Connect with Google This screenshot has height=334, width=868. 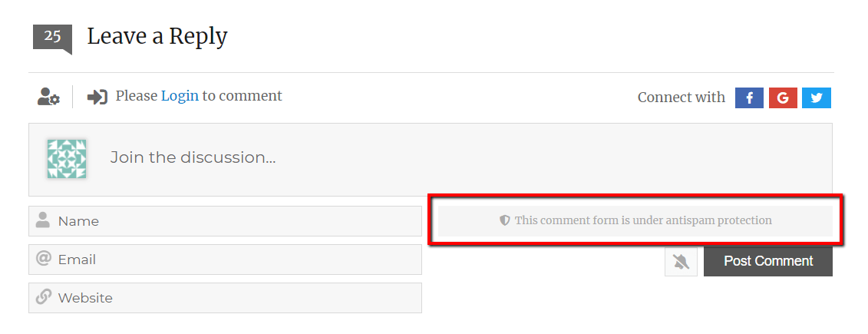(783, 98)
